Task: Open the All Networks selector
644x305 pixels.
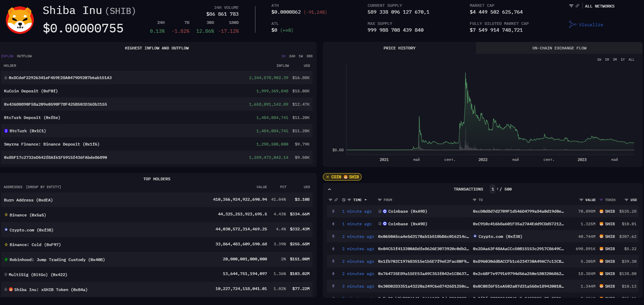Action: pos(599,6)
